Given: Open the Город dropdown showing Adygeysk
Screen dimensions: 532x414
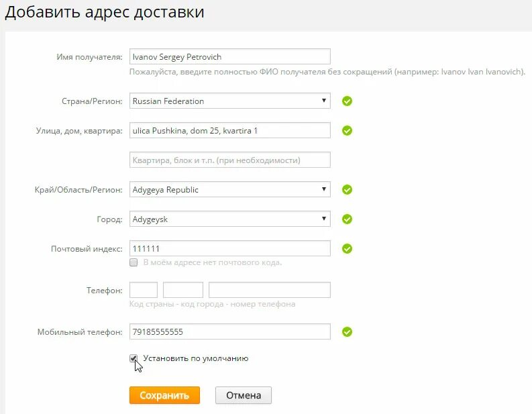Looking at the screenshot, I should pos(229,219).
